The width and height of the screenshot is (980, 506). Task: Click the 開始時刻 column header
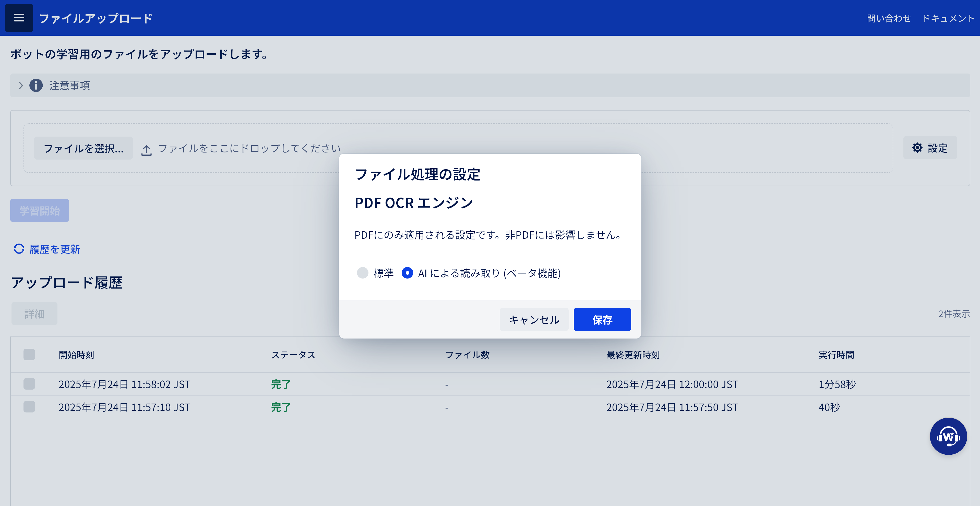click(x=76, y=355)
